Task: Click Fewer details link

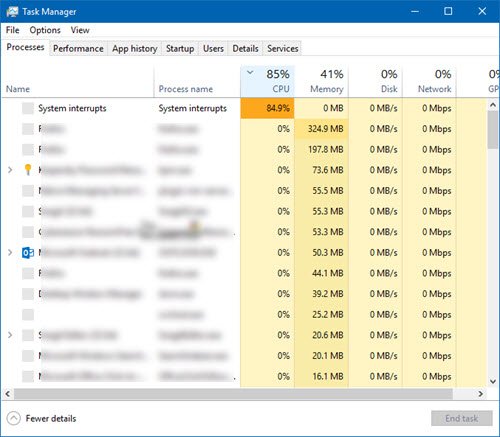Action: [51, 418]
